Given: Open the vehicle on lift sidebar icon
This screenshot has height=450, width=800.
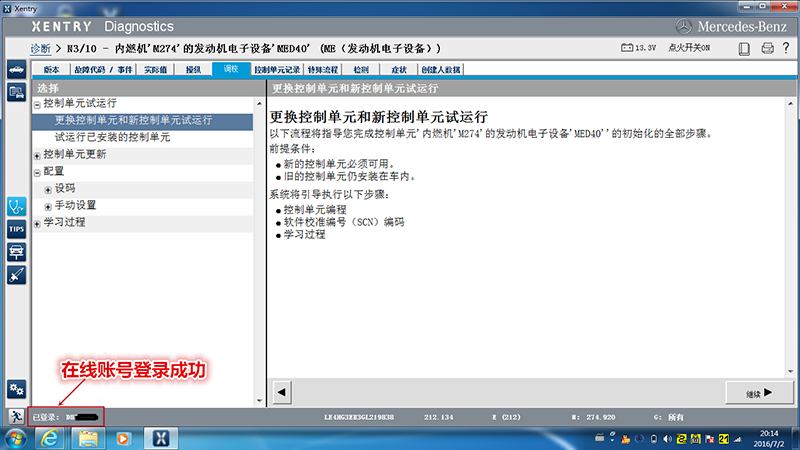Looking at the screenshot, I should click(16, 252).
